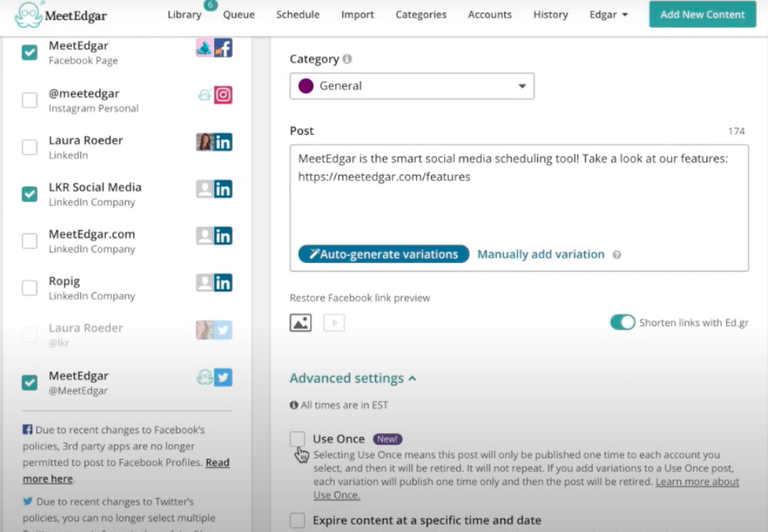Click the Facebook icon in the policy notice

[28, 429]
